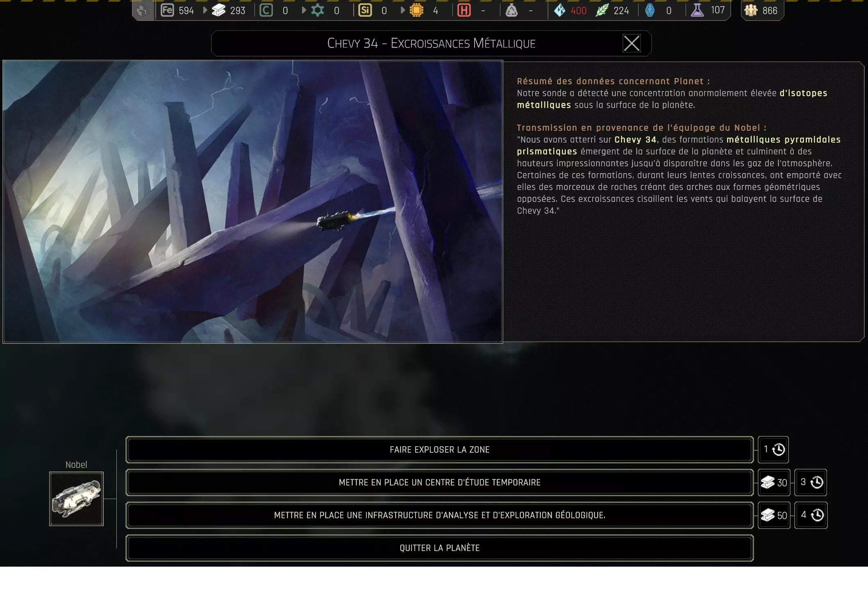This screenshot has height=590, width=868.
Task: Click the population people icon
Action: pos(751,10)
